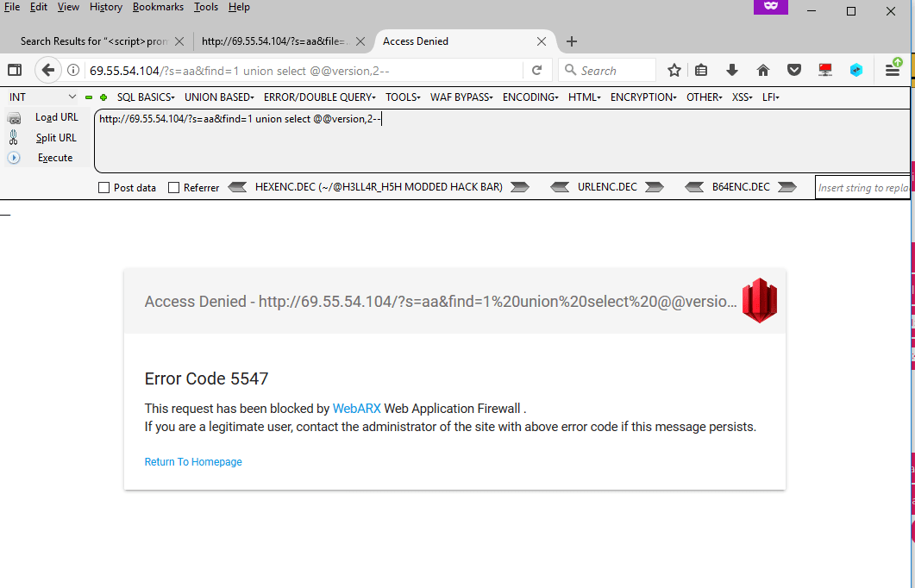Viewport: 915px width, 588px height.
Task: Click the Load URL icon
Action: click(x=14, y=118)
